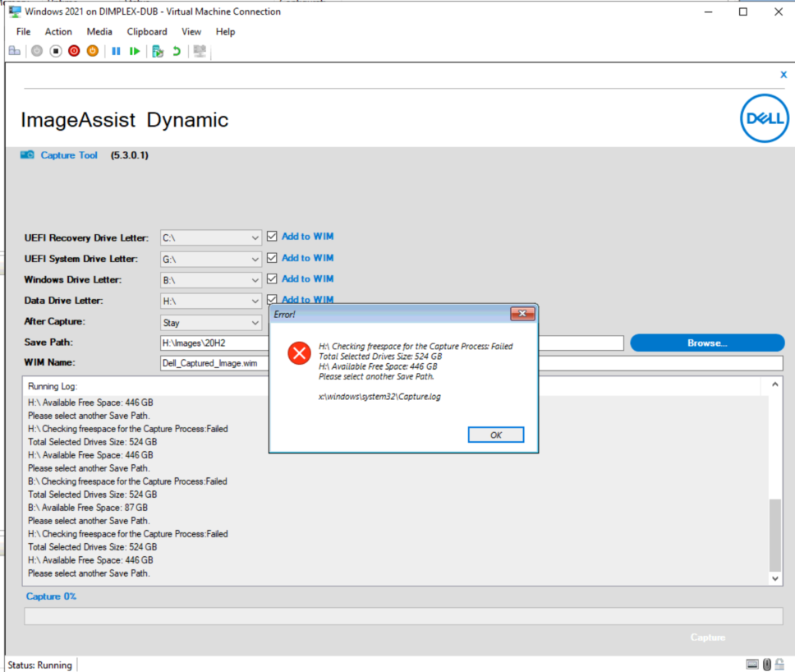The height and width of the screenshot is (672, 795).
Task: Click the lock icon in the status bar
Action: coord(779,665)
